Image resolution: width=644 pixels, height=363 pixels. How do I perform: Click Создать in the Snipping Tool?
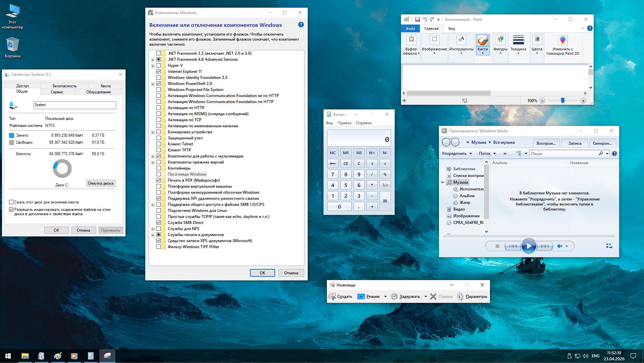coord(343,297)
